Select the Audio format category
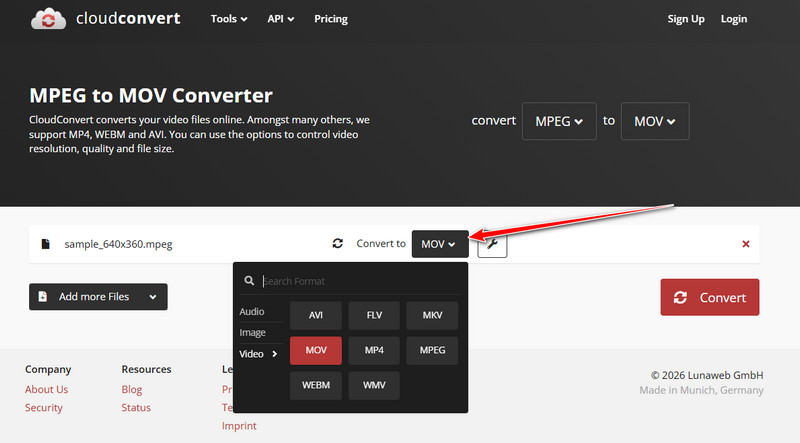Screen dimensions: 800x443 (252, 312)
